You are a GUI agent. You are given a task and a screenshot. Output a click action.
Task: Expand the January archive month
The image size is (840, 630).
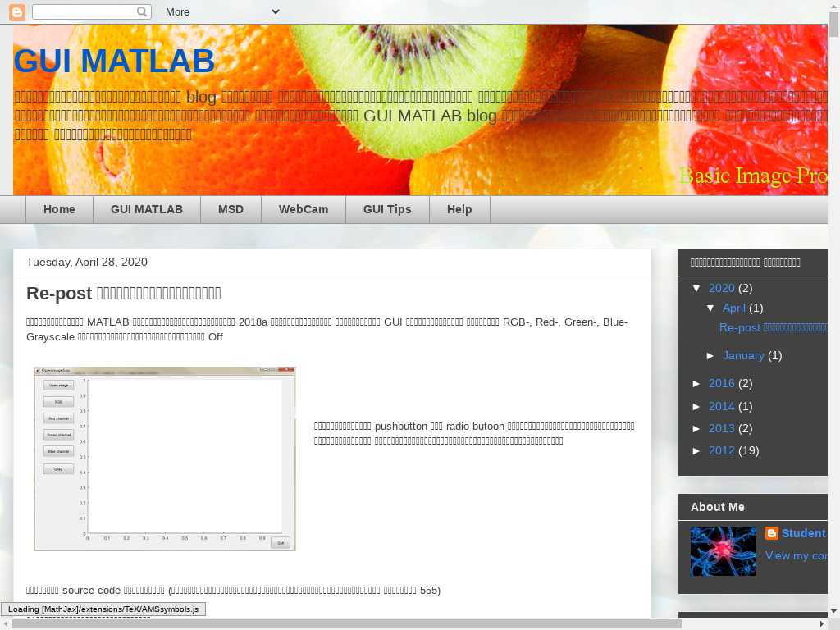[x=711, y=355]
